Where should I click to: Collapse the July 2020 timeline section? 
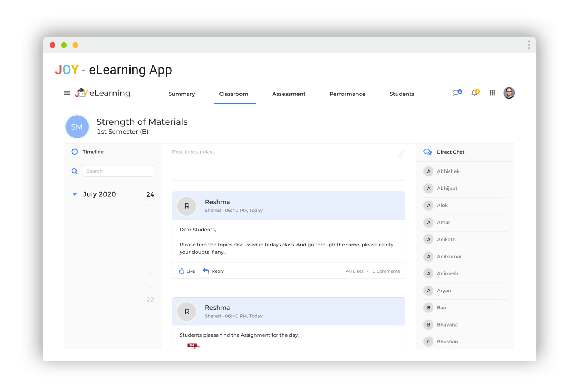pyautogui.click(x=75, y=194)
